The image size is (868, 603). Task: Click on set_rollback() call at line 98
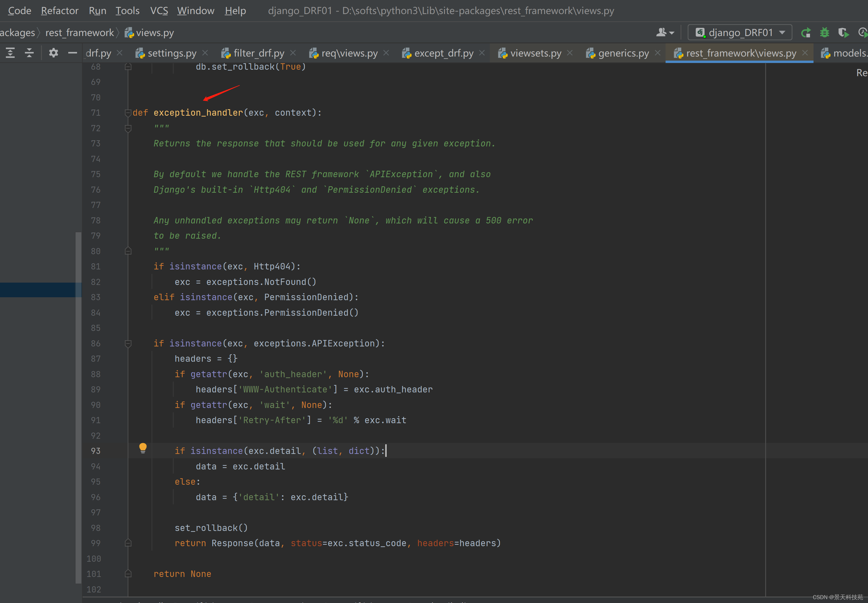click(211, 528)
